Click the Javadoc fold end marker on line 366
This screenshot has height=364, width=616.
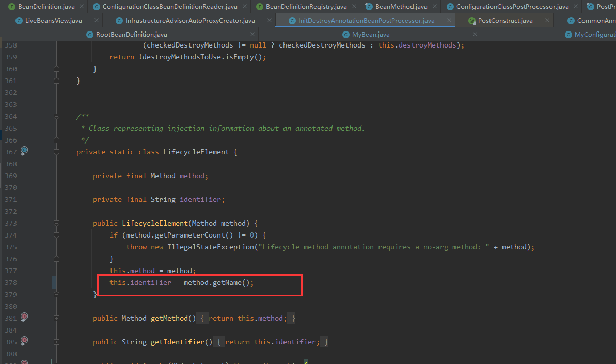[x=57, y=140]
